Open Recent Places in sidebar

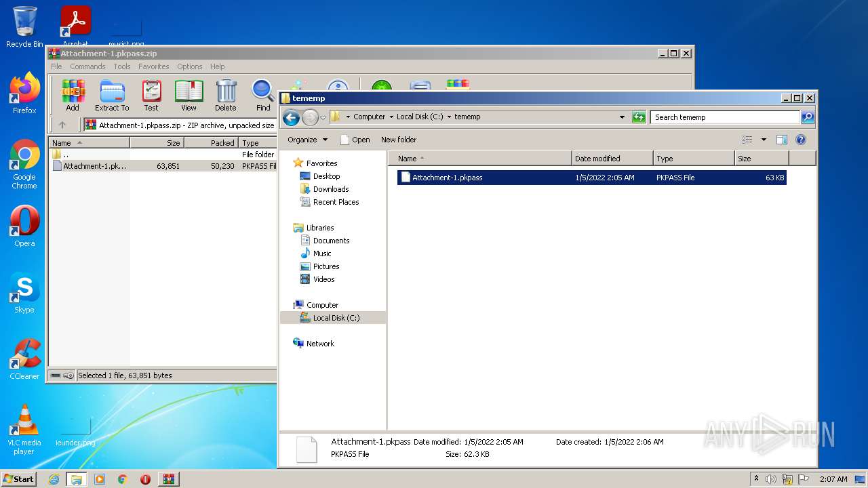(336, 202)
